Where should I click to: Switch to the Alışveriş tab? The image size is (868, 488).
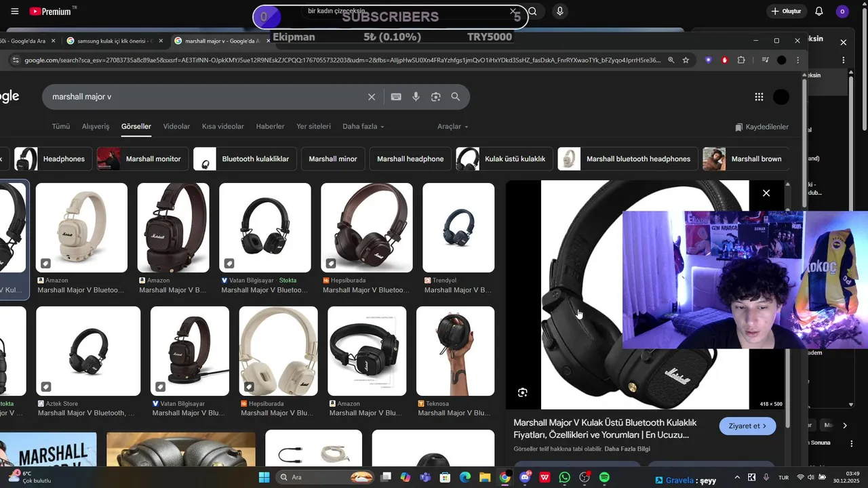(x=96, y=127)
